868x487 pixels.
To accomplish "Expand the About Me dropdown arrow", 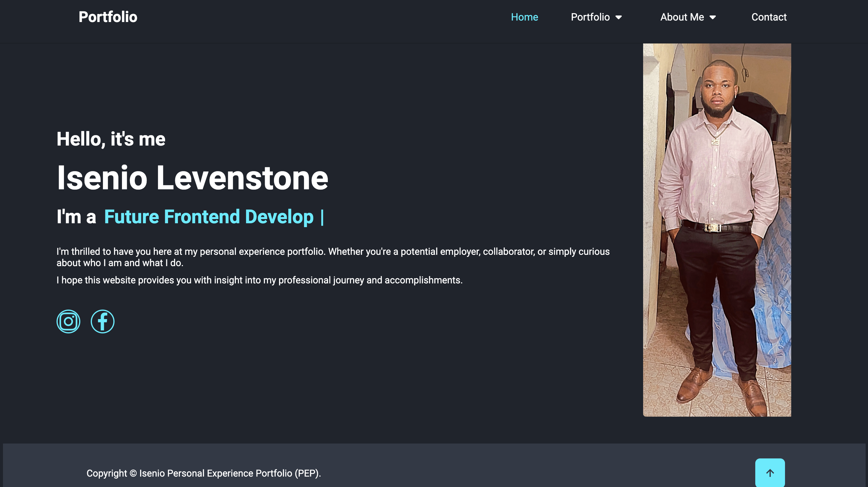I will coord(713,17).
